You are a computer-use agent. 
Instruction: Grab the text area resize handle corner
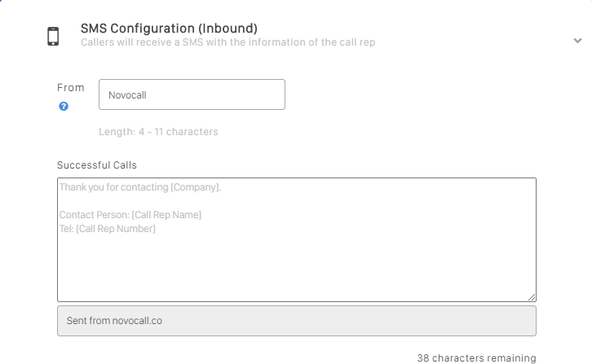coord(532,297)
